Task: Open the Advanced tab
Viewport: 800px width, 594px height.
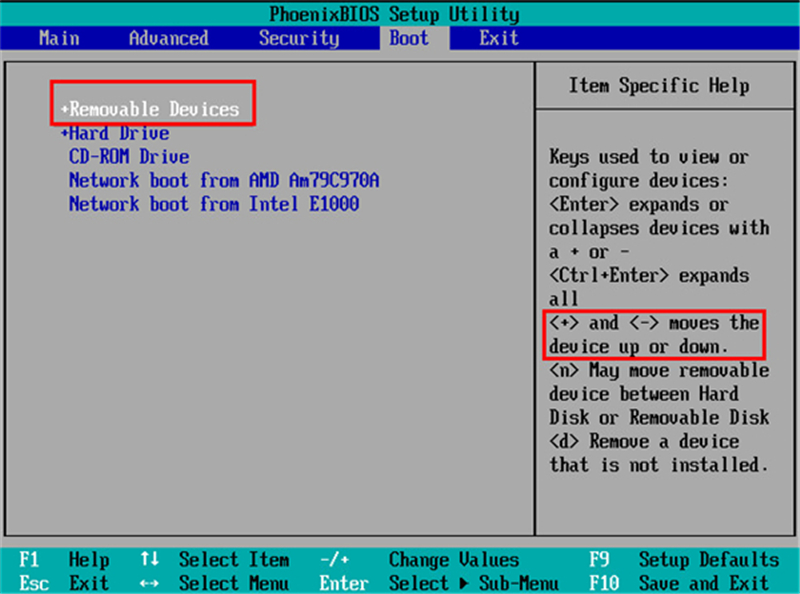Action: coord(167,38)
